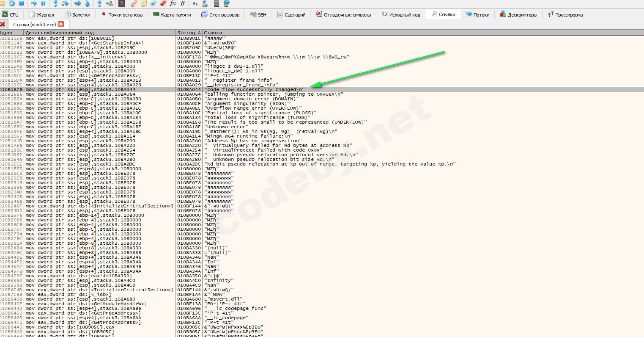Switch to the Журнал tab
Image resolution: width=644 pixels, height=337 pixels.
pos(41,14)
